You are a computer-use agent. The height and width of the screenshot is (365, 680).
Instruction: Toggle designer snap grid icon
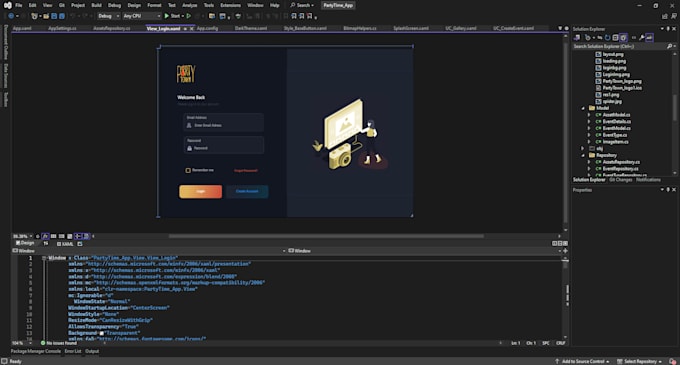pos(53,236)
